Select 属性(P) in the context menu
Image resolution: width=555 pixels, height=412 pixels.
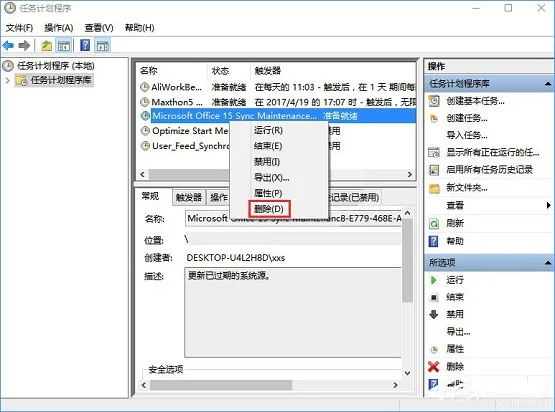(268, 193)
